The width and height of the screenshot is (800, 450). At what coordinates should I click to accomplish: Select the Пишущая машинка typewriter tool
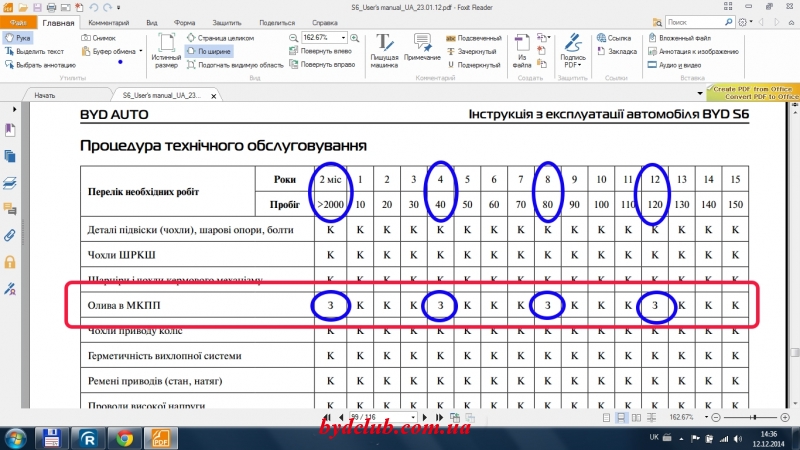pyautogui.click(x=384, y=51)
